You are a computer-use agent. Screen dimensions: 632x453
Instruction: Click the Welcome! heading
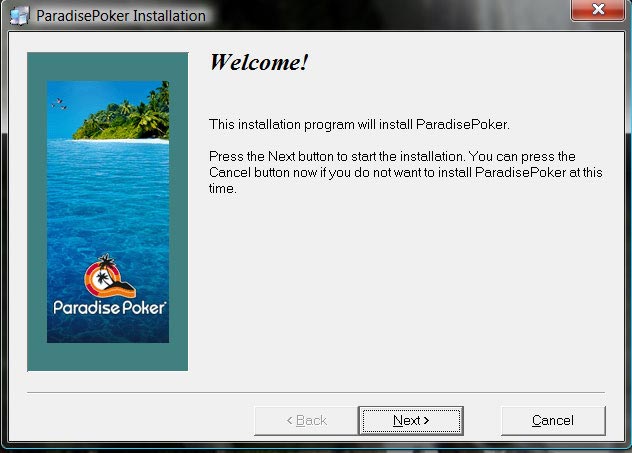coord(259,62)
